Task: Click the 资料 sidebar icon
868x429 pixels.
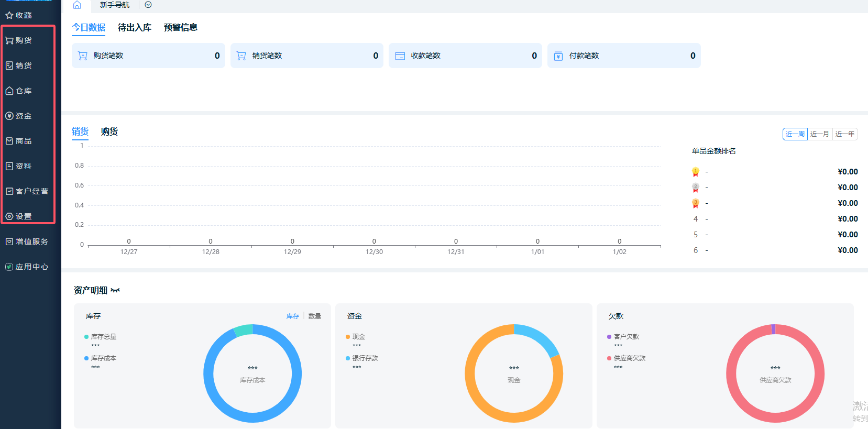Action: [9, 166]
